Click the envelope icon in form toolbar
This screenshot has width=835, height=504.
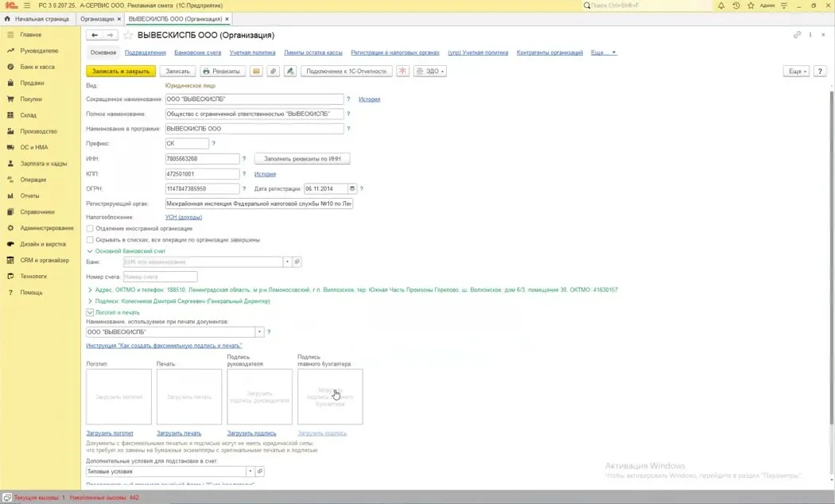coord(256,72)
